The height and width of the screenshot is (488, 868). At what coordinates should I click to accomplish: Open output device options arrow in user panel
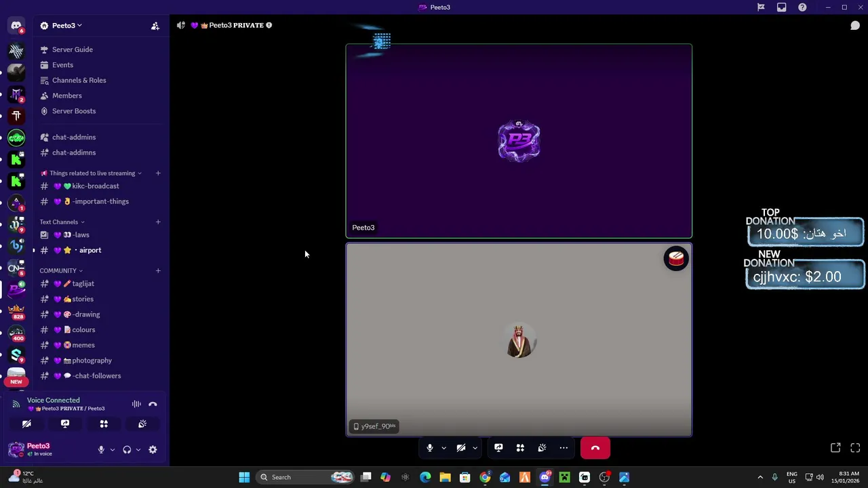(138, 449)
